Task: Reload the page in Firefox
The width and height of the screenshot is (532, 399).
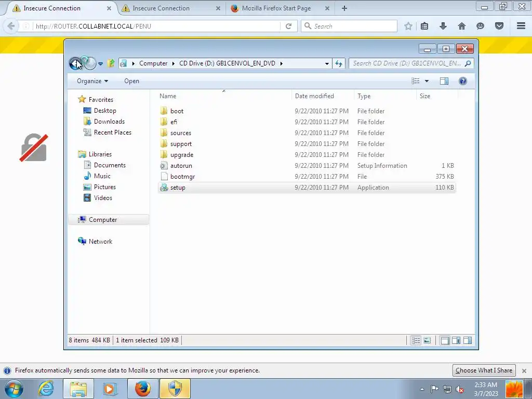Action: 288,26
